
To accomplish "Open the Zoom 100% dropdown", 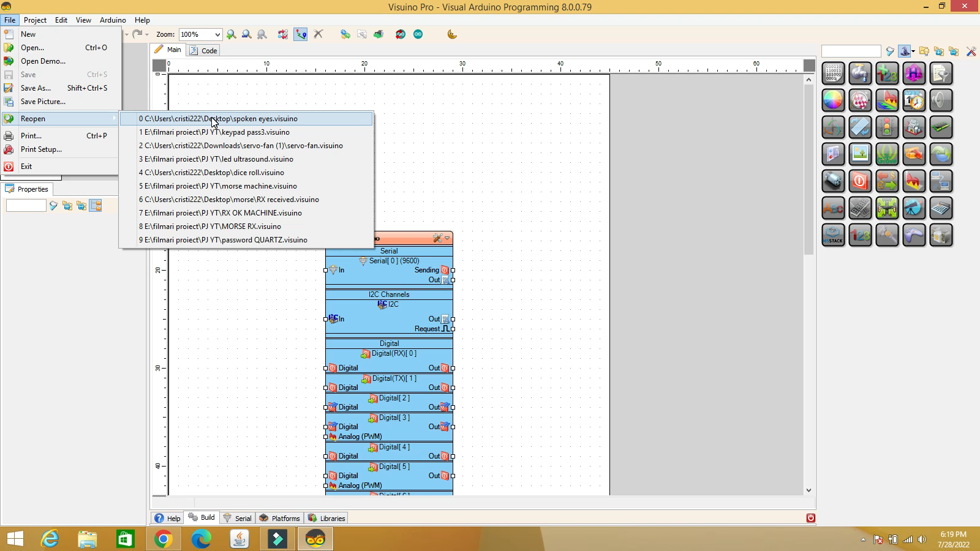I will pos(217,35).
